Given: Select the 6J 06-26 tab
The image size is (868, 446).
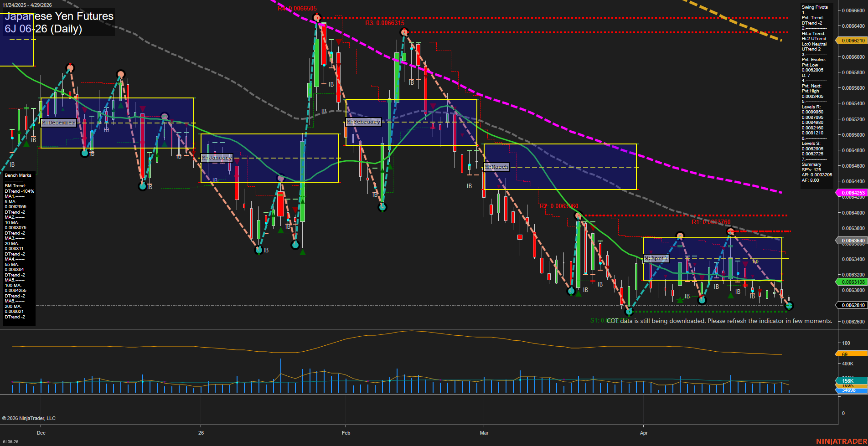Looking at the screenshot, I should click(10, 441).
